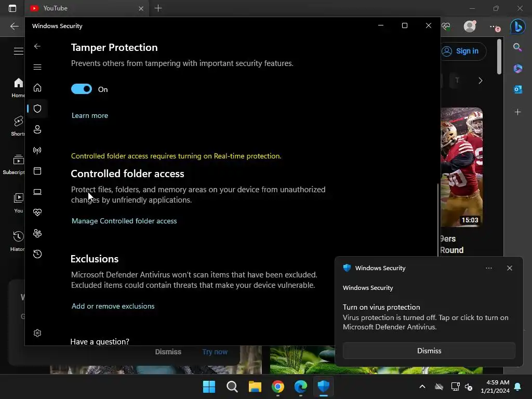Click Edge browser back arrow
This screenshot has height=399, width=532.
point(14,26)
